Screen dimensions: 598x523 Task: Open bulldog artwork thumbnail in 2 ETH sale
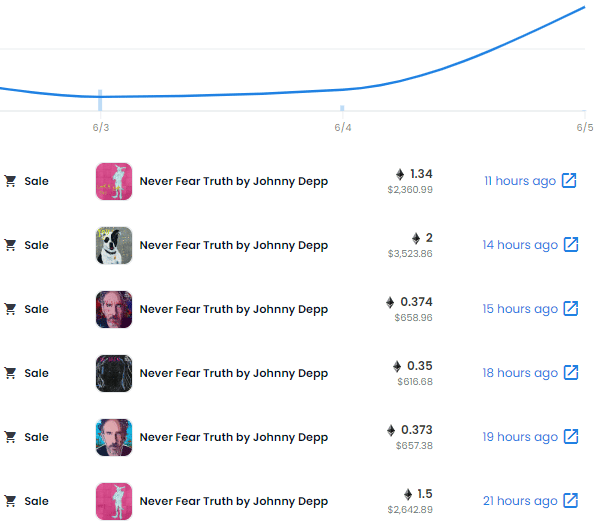[x=114, y=246]
